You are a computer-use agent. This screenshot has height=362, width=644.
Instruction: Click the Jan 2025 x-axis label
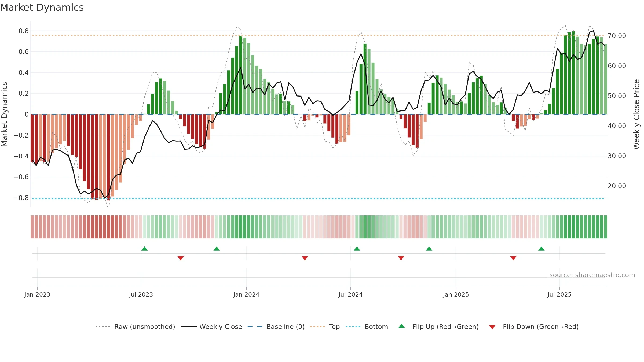point(456,294)
